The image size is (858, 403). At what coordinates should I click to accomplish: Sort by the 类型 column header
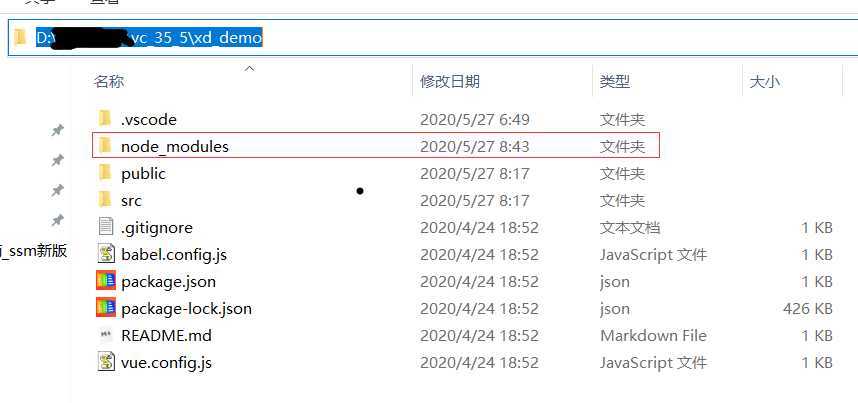615,82
